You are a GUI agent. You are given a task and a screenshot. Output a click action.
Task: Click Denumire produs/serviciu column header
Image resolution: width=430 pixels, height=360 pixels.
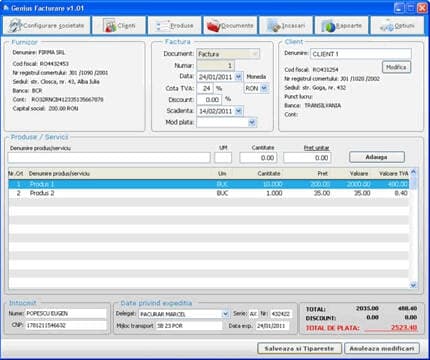tap(59, 173)
